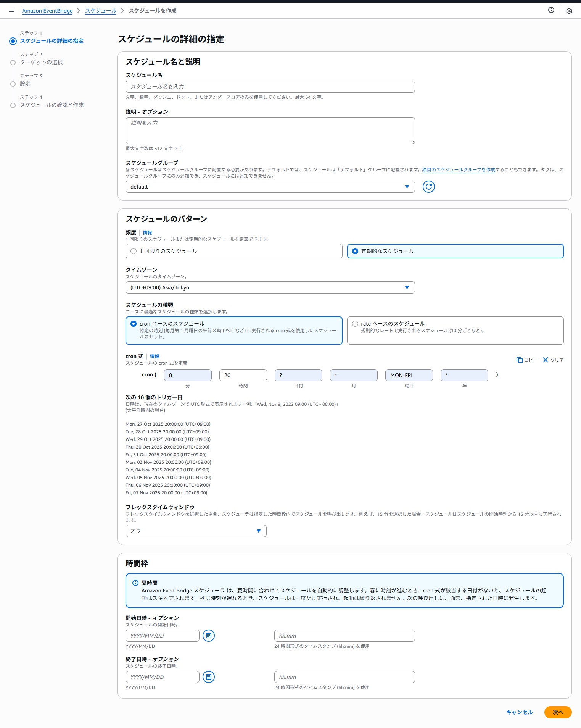Click the 次へ next button
The height and width of the screenshot is (728, 581).
[x=557, y=712]
